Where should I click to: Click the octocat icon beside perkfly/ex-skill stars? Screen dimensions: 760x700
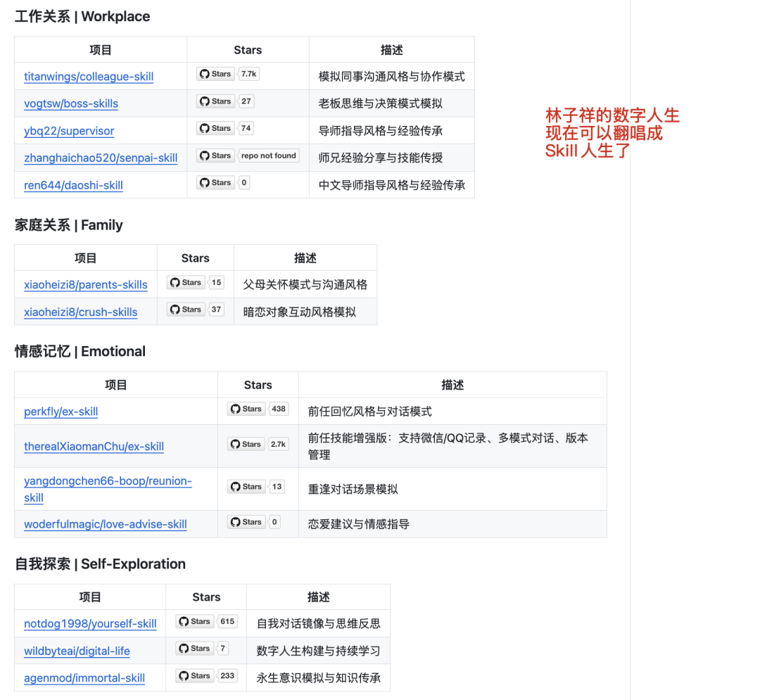234,408
